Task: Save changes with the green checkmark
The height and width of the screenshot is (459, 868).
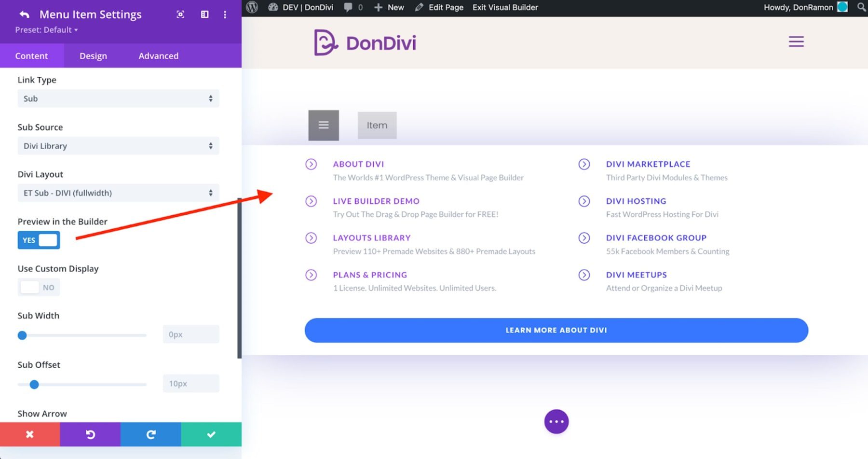Action: 211,434
